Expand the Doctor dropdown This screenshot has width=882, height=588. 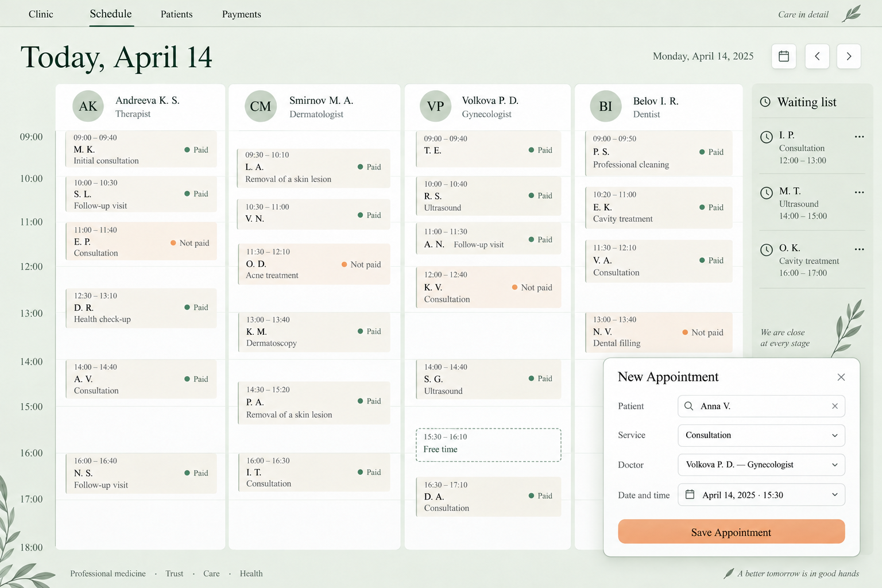click(835, 465)
